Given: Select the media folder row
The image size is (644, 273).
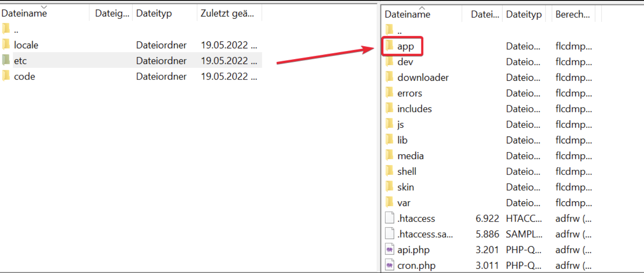Looking at the screenshot, I should (x=489, y=156).
